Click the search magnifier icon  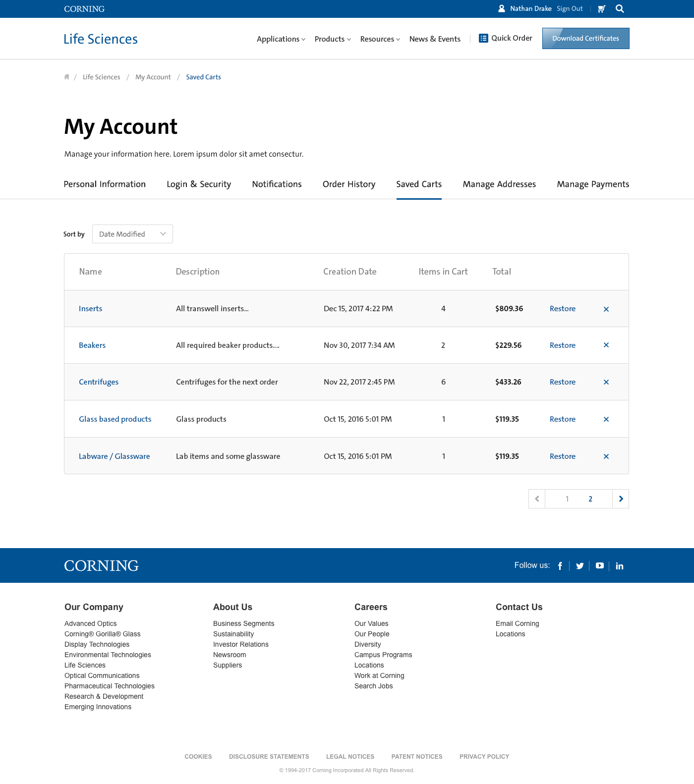tap(620, 8)
